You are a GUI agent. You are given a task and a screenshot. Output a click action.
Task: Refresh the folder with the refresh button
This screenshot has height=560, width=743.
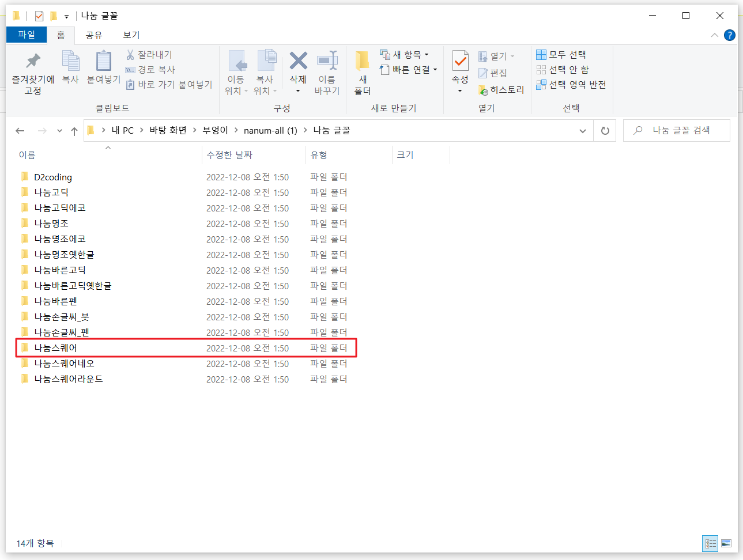pos(605,131)
